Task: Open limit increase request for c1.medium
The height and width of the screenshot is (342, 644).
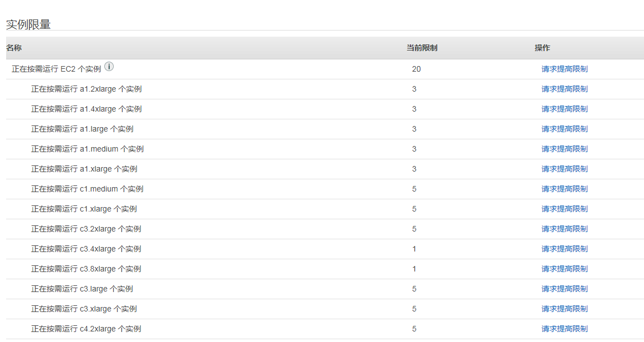Action: tap(564, 189)
